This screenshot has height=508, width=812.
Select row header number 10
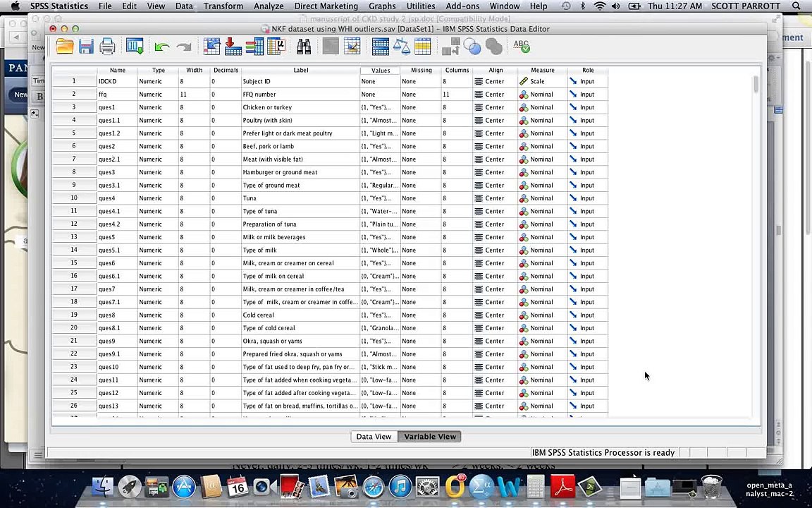[x=74, y=198]
